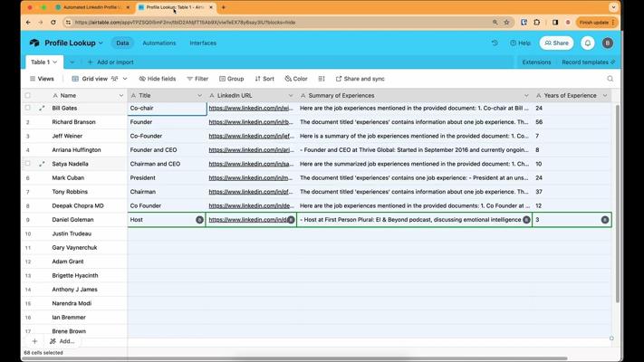644x362 pixels.
Task: Open Years of Experience column menu
Action: click(x=605, y=95)
